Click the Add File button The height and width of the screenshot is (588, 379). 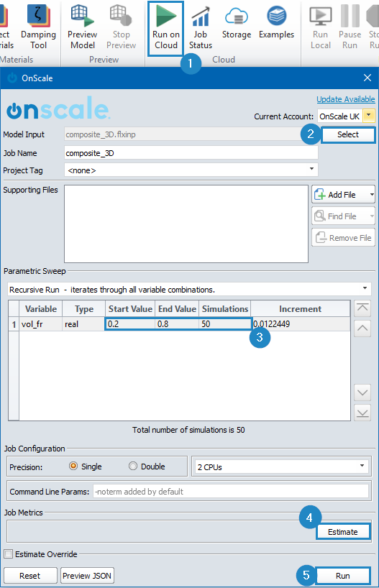339,194
